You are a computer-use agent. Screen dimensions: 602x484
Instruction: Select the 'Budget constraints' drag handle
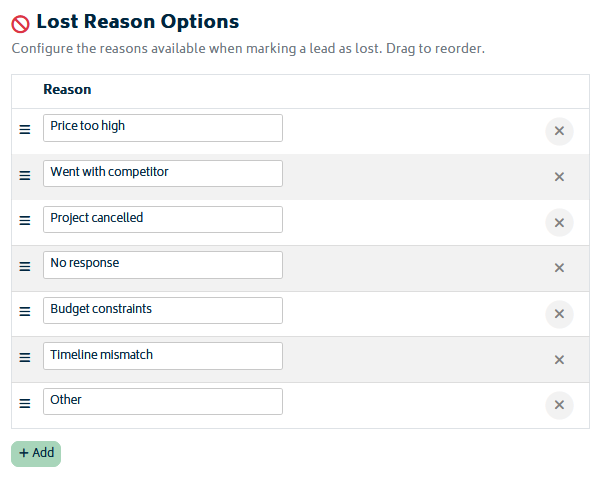point(25,312)
